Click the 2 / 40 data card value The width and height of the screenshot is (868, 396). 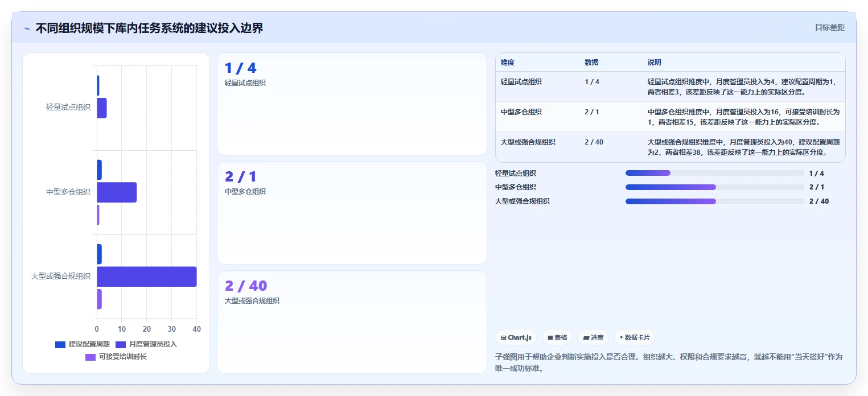pyautogui.click(x=246, y=286)
